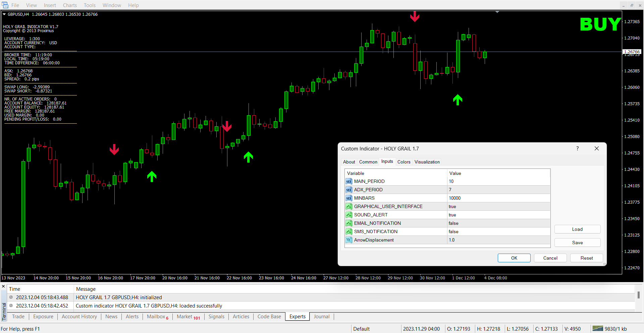Switch to the Colors tab in the dialog
The height and width of the screenshot is (333, 644).
point(404,162)
